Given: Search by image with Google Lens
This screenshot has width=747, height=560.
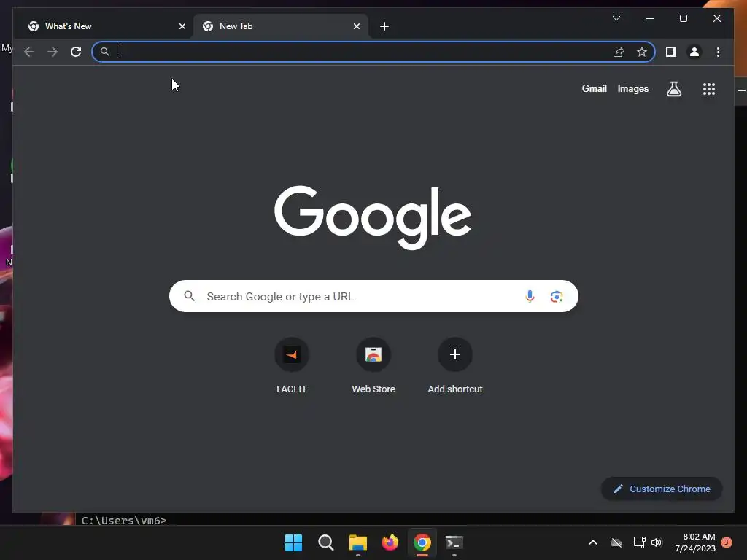Looking at the screenshot, I should coord(557,296).
